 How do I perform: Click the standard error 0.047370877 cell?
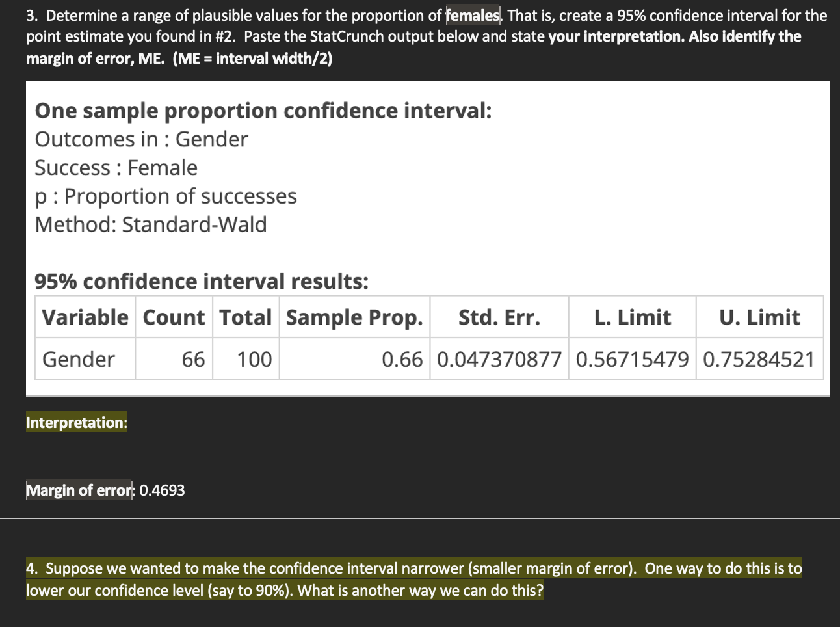coord(499,359)
